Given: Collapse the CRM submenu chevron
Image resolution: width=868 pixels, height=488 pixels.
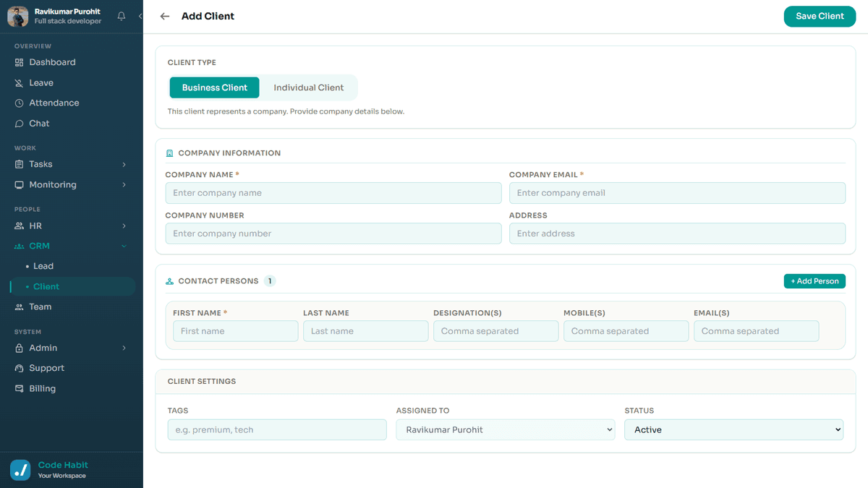Looking at the screenshot, I should point(124,247).
